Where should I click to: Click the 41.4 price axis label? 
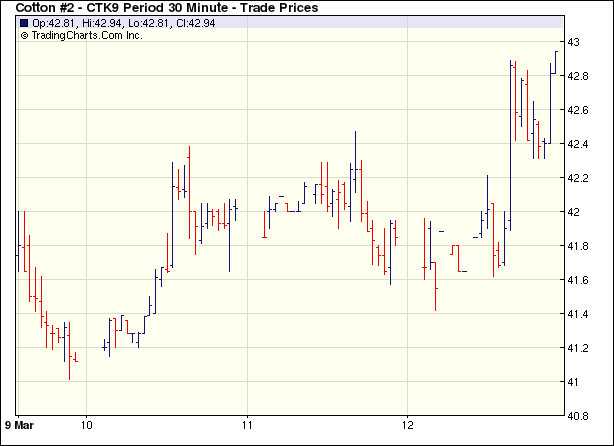coord(578,314)
